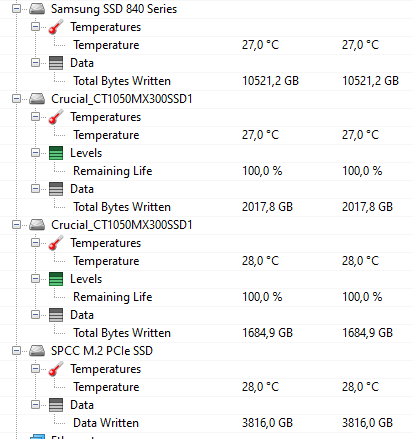413x439 pixels.
Task: Click the drive icon of the Crucial with 2017,8 GB written
Action: point(37,99)
